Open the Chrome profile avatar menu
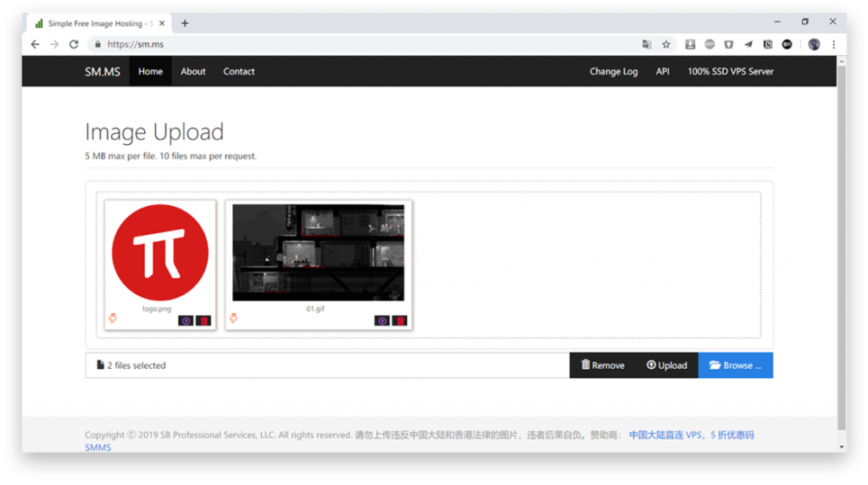Image resolution: width=868 pixels, height=485 pixels. point(814,44)
